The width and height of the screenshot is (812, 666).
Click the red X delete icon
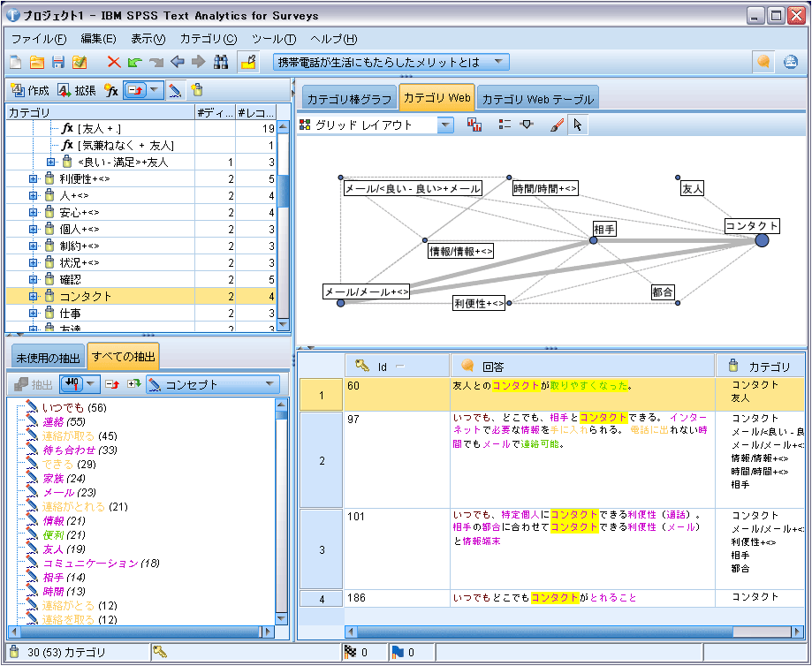[113, 62]
